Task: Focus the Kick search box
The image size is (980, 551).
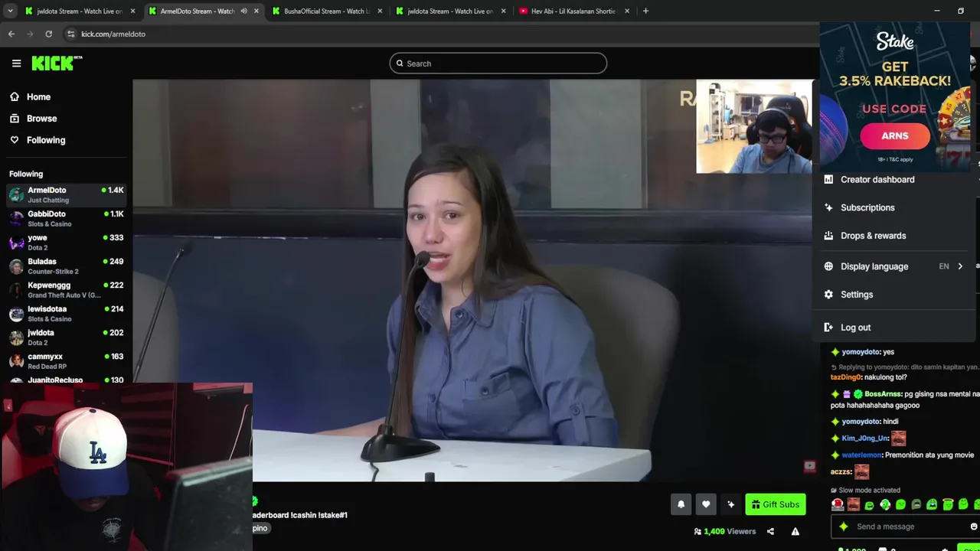Action: click(x=498, y=64)
